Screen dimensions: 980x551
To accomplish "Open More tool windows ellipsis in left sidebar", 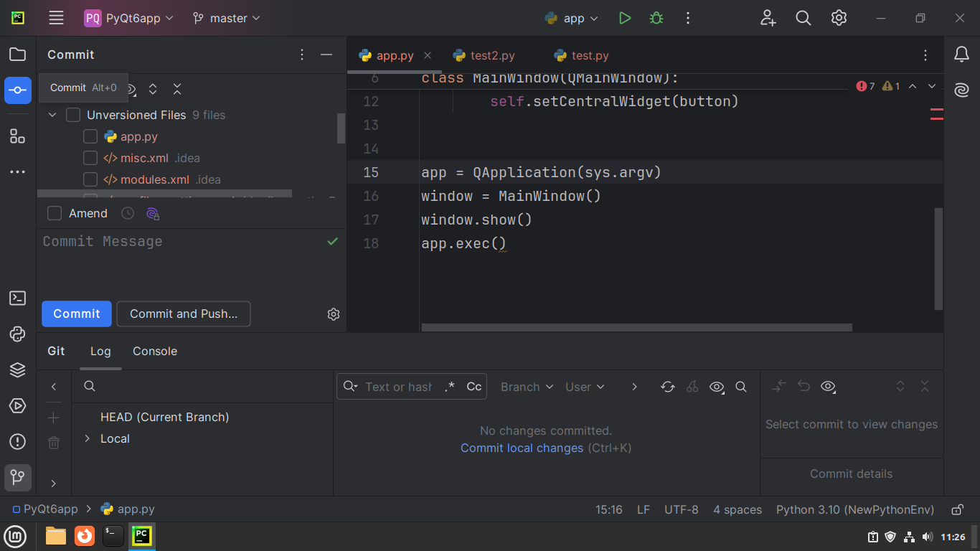I will tap(18, 172).
